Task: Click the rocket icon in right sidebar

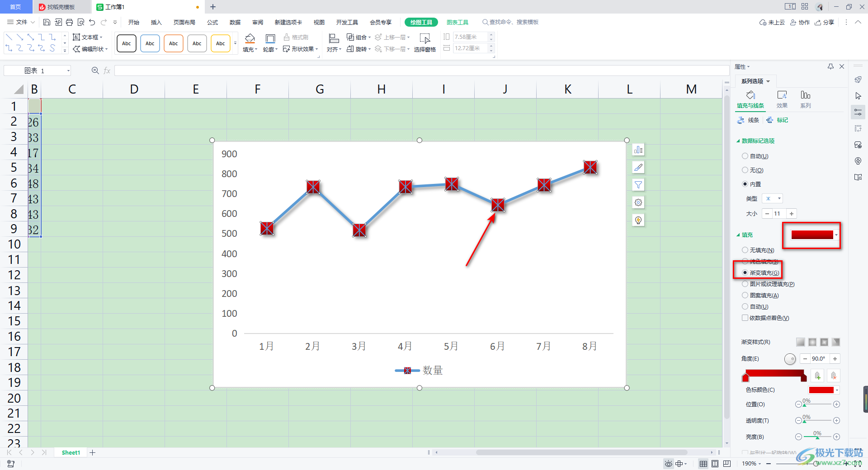Action: pos(858,80)
